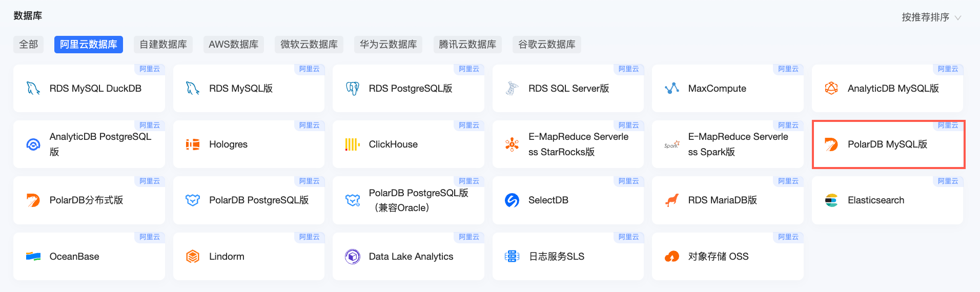The width and height of the screenshot is (980, 292).
Task: Choose the RDS MySQL DuckDB label
Action: tap(95, 89)
